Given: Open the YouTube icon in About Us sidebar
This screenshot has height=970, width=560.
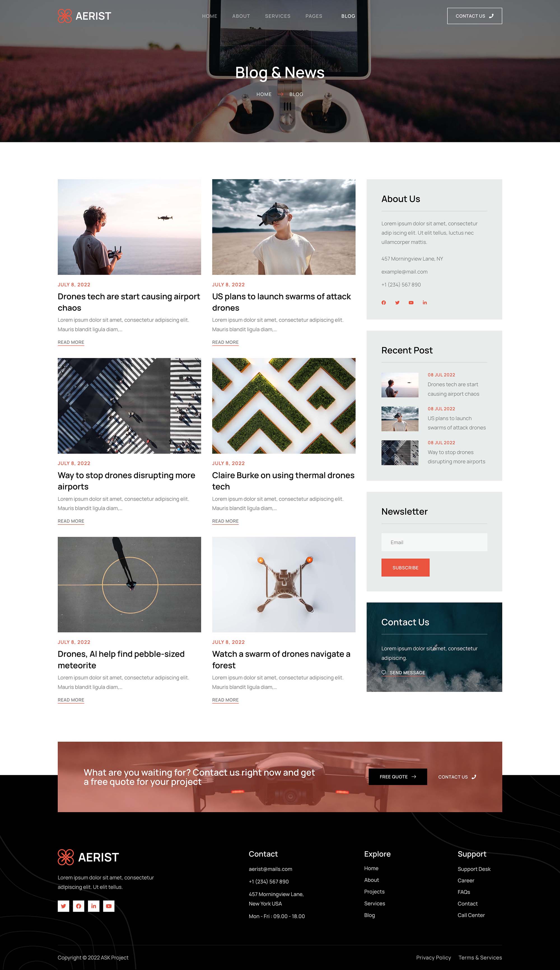Looking at the screenshot, I should 411,302.
